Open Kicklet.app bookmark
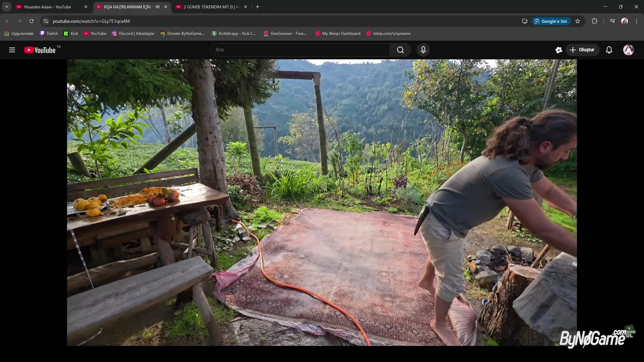 click(x=234, y=34)
